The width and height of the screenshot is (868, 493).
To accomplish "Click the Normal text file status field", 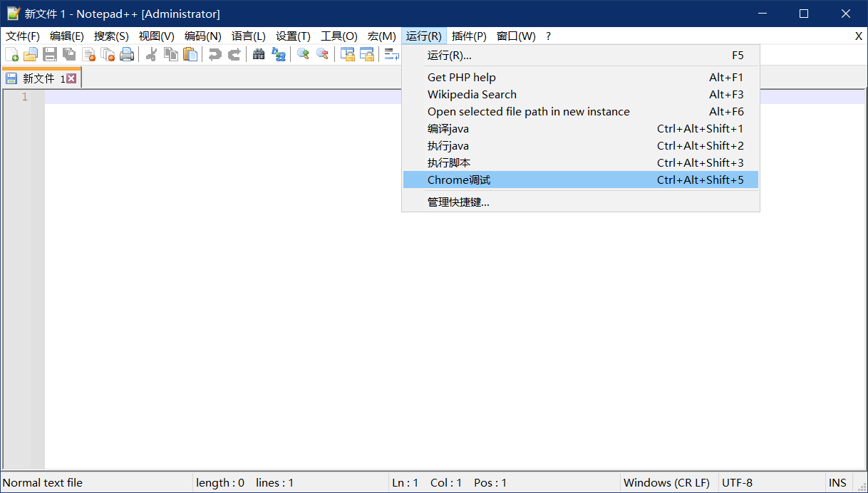I will (x=96, y=483).
